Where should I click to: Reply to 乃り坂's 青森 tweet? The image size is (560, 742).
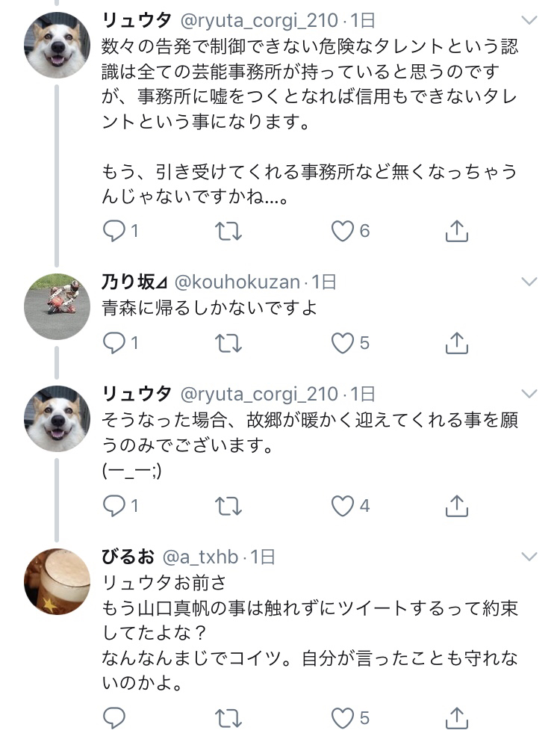(x=113, y=343)
